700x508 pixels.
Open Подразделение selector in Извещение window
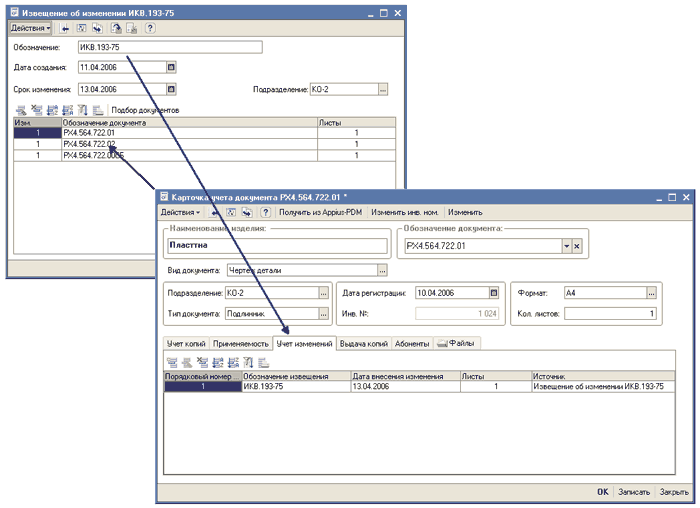(x=383, y=89)
